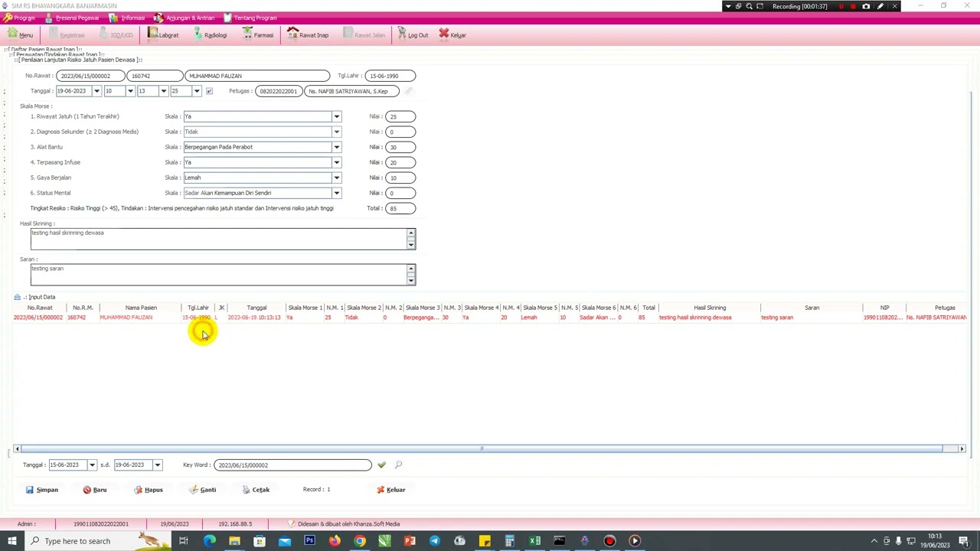The image size is (980, 551).
Task: Click the Saran text area
Action: pos(218,275)
